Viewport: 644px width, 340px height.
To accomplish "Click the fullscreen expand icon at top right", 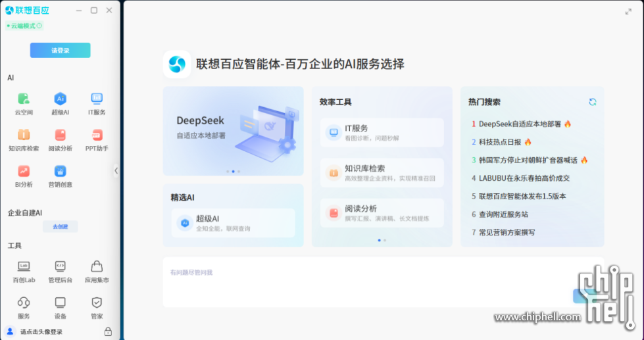I will coord(628,11).
